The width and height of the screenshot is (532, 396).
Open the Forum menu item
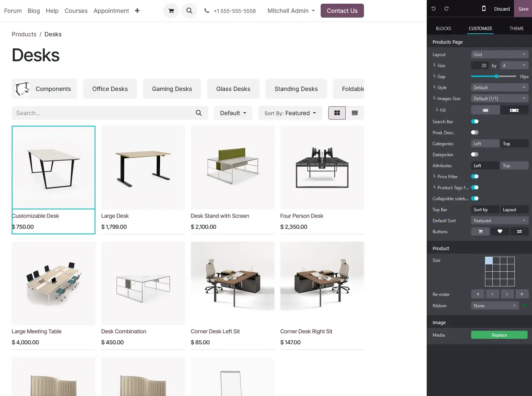click(13, 11)
